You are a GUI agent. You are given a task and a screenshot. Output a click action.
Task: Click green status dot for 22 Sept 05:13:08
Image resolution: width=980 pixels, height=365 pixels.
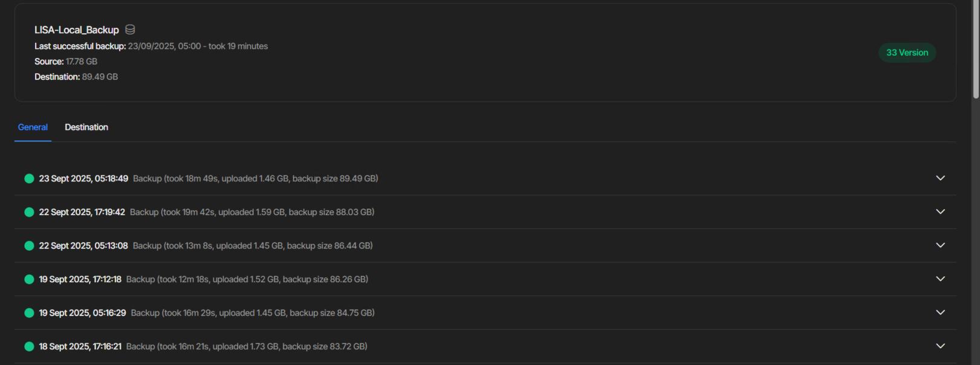click(x=29, y=246)
